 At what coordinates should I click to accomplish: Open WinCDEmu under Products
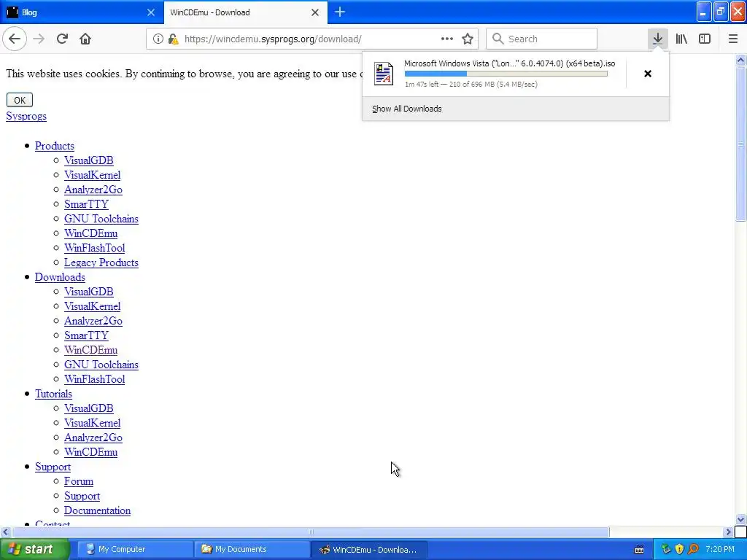(90, 233)
